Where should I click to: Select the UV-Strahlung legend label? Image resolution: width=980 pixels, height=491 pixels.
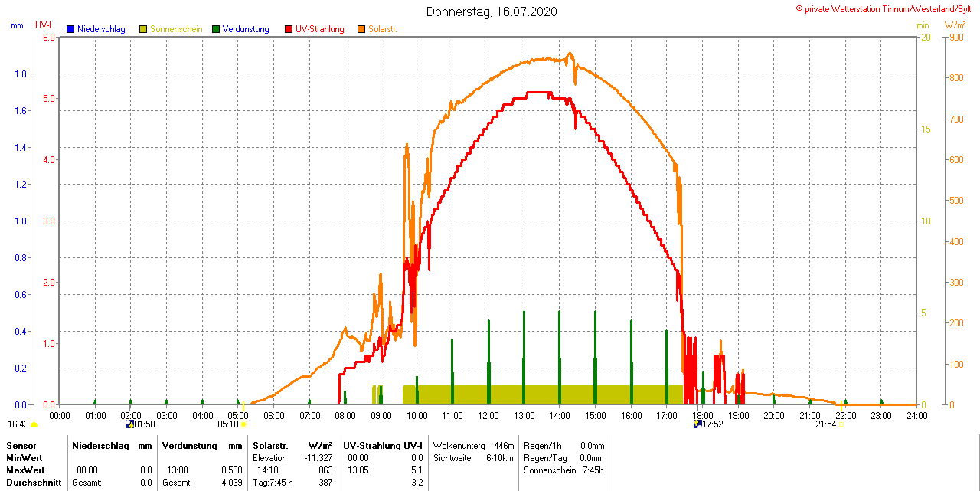click(320, 29)
